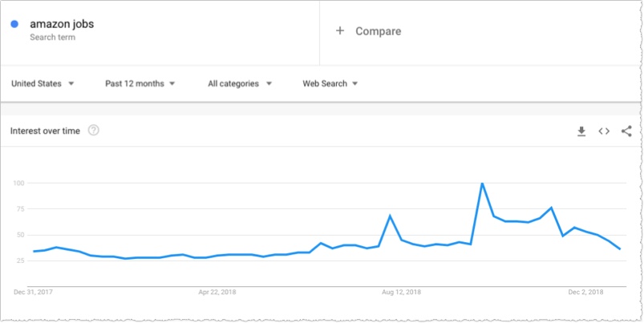Open help for Interest over time

pos(94,131)
